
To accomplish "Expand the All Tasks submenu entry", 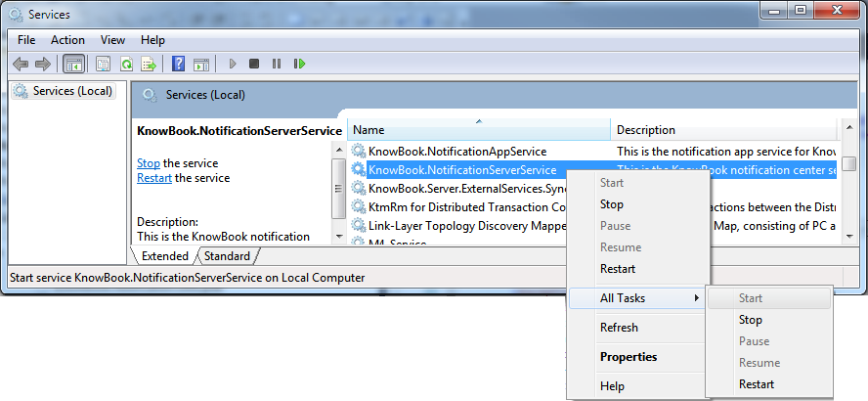I will [x=636, y=298].
